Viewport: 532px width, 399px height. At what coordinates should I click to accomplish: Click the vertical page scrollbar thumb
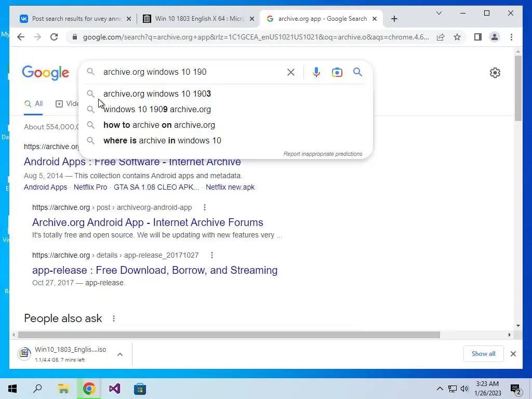point(518,88)
